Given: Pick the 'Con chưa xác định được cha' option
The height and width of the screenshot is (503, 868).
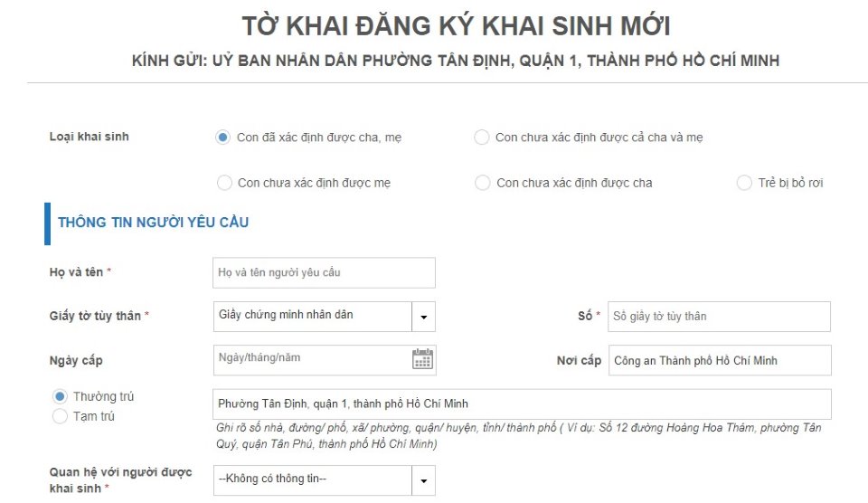Looking at the screenshot, I should click(x=483, y=183).
